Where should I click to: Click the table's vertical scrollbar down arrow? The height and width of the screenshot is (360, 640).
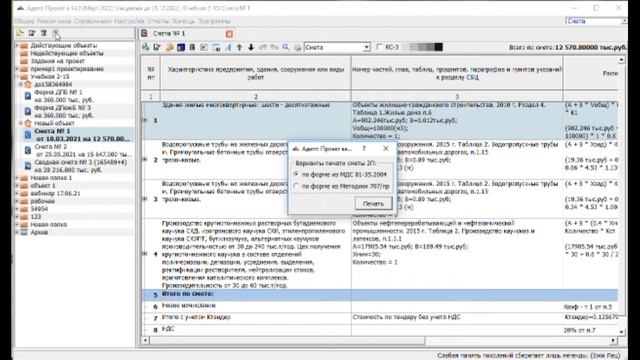coord(621,331)
